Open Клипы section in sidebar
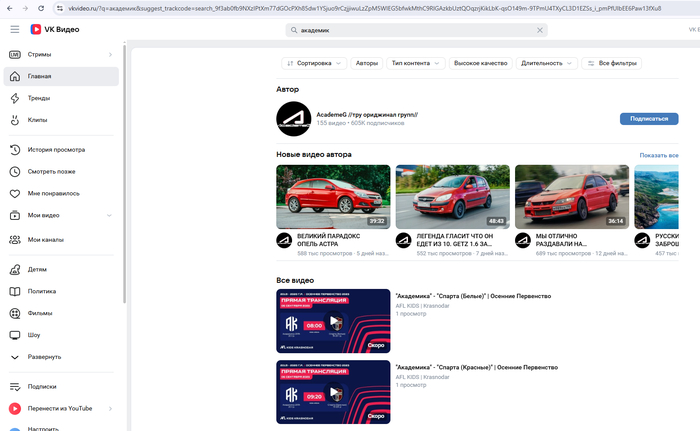The image size is (700, 431). tap(37, 120)
